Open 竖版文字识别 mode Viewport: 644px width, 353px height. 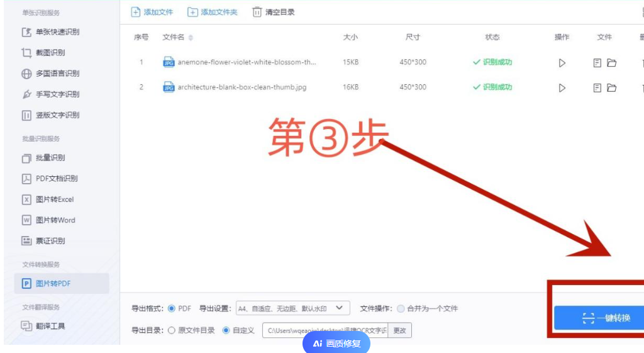click(50, 115)
